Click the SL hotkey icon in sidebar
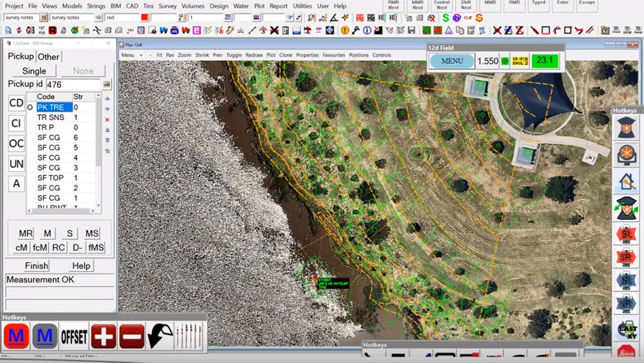The image size is (644, 363). 626,235
